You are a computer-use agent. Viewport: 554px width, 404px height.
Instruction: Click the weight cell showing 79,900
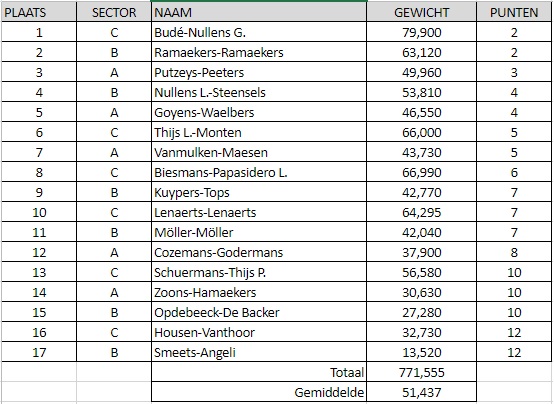422,32
